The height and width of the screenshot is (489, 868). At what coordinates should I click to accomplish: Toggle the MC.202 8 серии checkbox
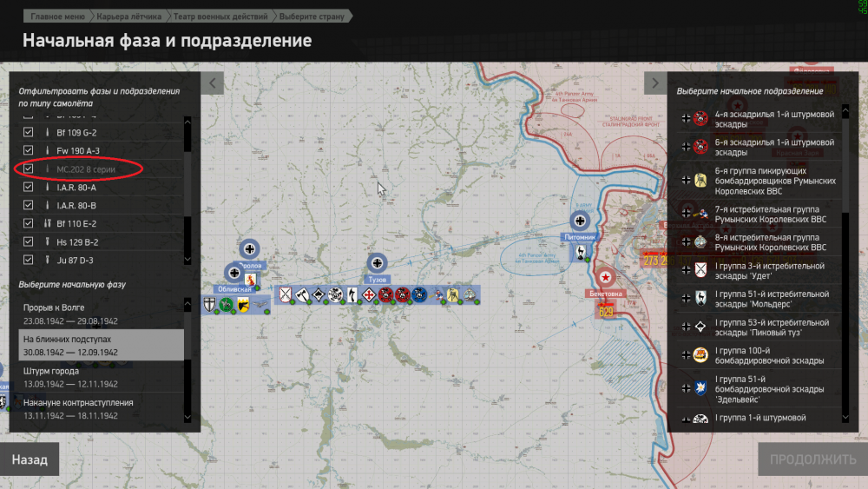point(29,169)
